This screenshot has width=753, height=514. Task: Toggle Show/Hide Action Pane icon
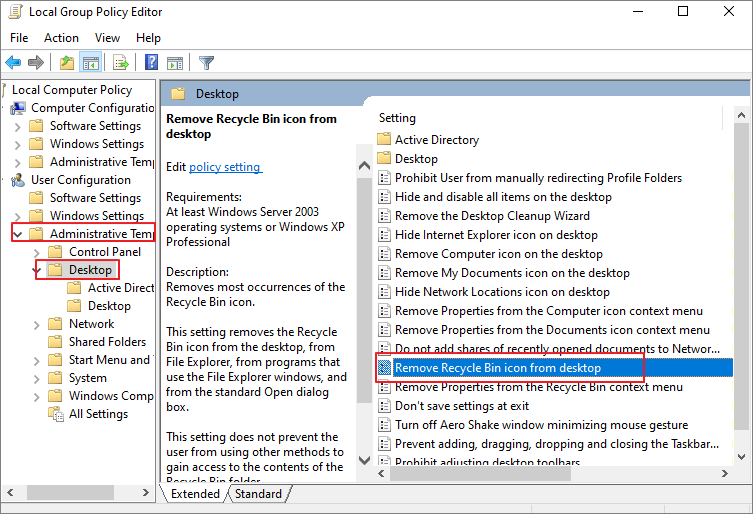[x=175, y=62]
